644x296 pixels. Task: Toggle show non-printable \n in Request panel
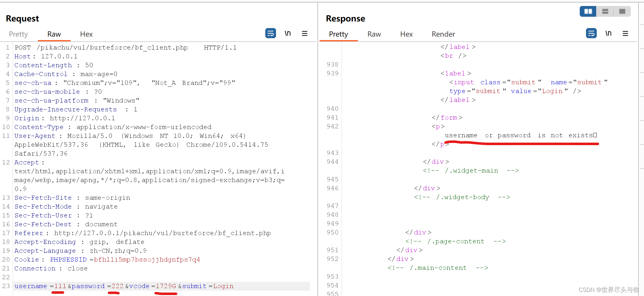(x=288, y=33)
